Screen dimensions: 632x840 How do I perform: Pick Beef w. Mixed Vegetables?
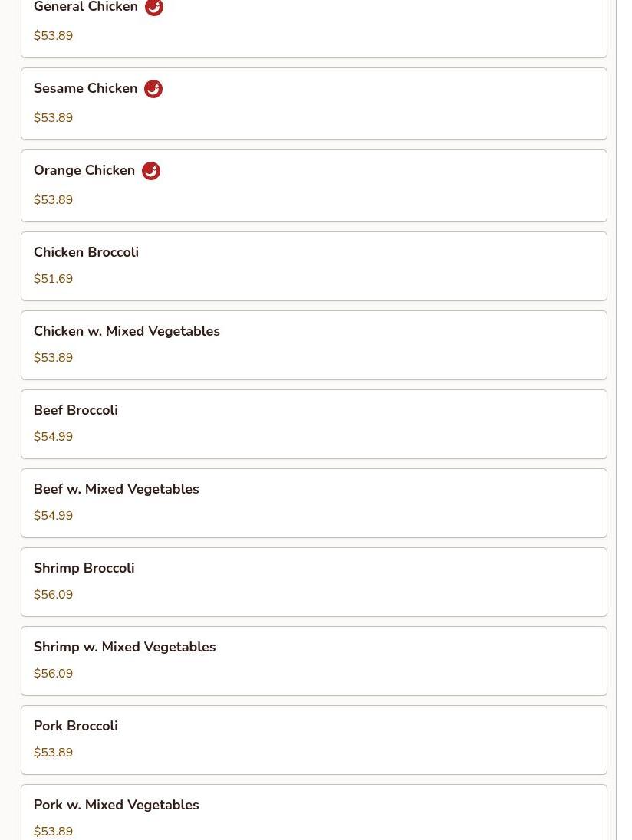click(314, 503)
